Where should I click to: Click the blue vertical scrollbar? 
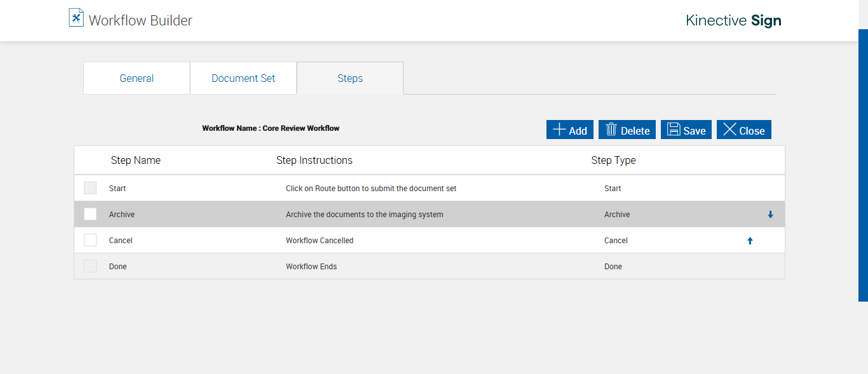click(x=863, y=165)
